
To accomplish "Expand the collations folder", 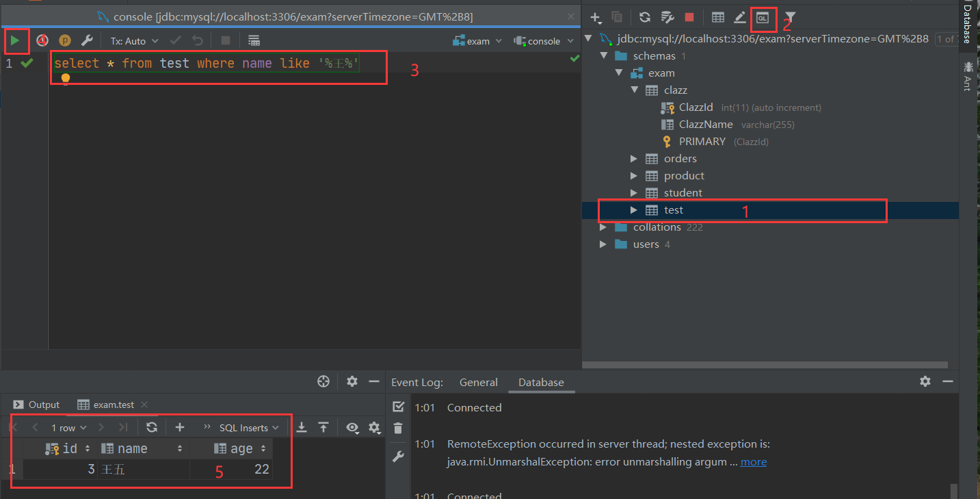I will click(603, 227).
